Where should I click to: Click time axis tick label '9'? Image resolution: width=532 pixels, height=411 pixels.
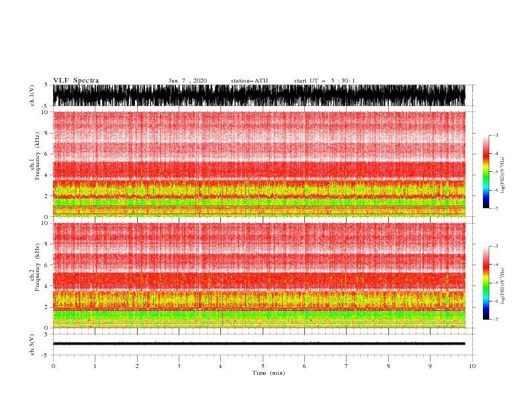(430, 366)
